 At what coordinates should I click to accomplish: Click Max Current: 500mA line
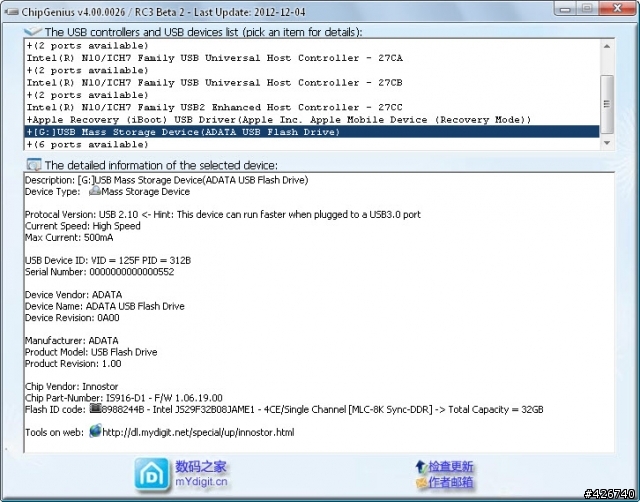pos(69,237)
